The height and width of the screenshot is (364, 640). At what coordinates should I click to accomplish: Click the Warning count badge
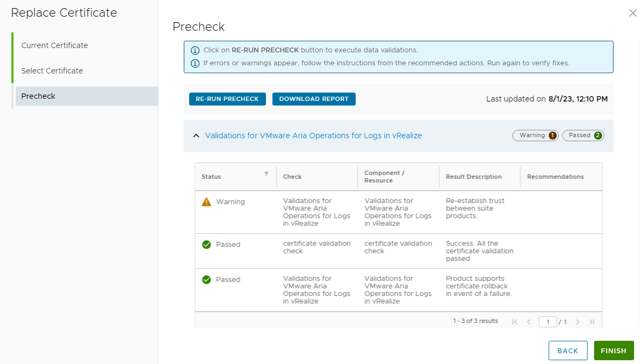[x=535, y=136]
